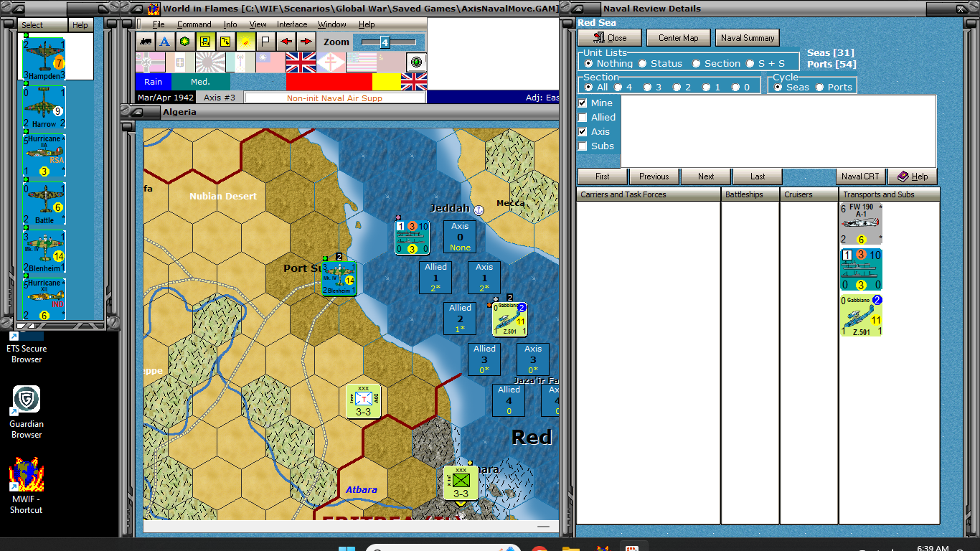Click the Blenheim unit on the Port Sudan hex
This screenshot has height=551, width=980.
pyautogui.click(x=339, y=277)
